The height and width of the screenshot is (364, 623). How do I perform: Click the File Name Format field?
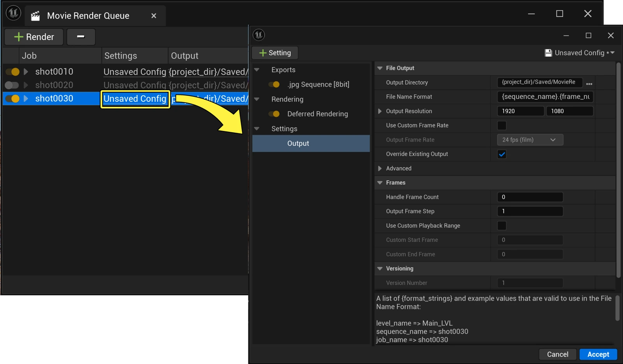[545, 97]
